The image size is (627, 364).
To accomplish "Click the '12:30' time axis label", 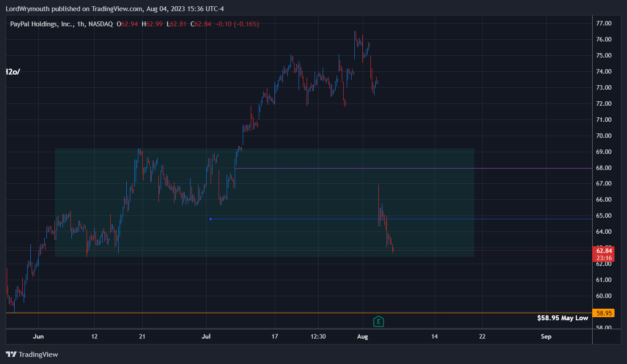I will (318, 336).
